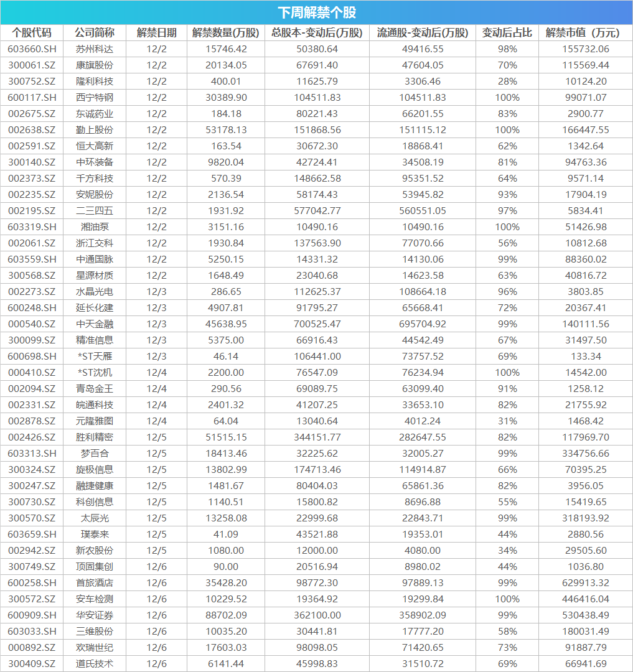This screenshot has width=633, height=672.
Task: Select company name 科创信息
Action: coord(95,502)
